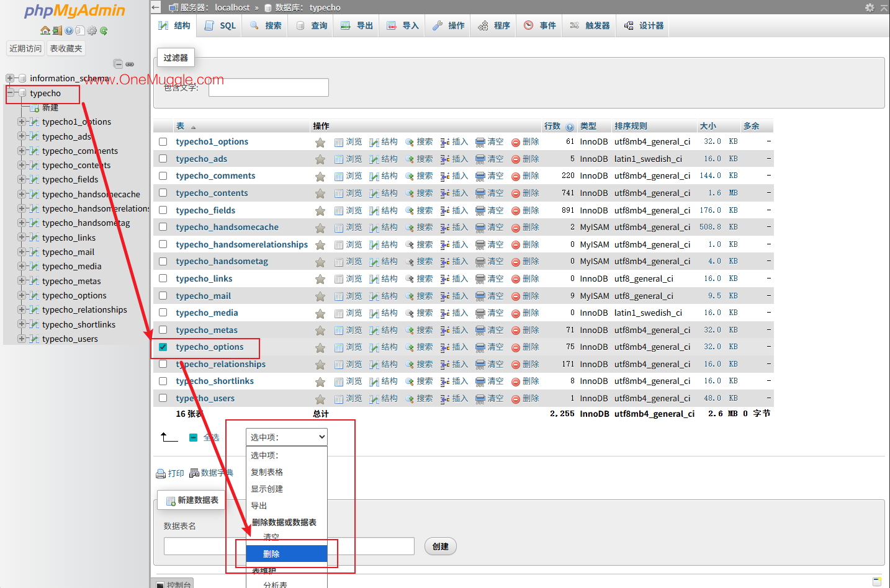The width and height of the screenshot is (890, 588).
Task: Go to phpMyAdmin home icon
Action: point(45,30)
